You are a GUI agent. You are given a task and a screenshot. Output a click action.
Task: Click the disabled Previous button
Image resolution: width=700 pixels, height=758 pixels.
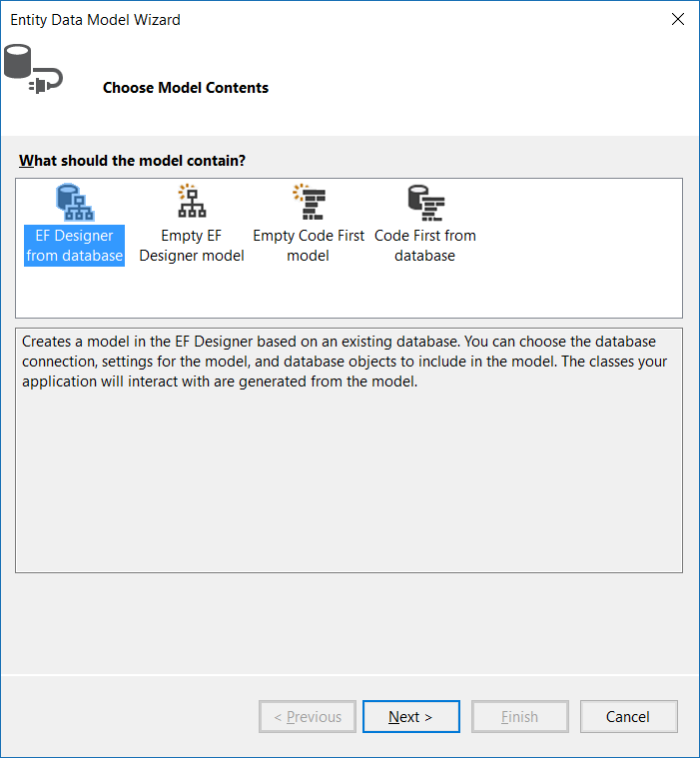[x=308, y=716]
